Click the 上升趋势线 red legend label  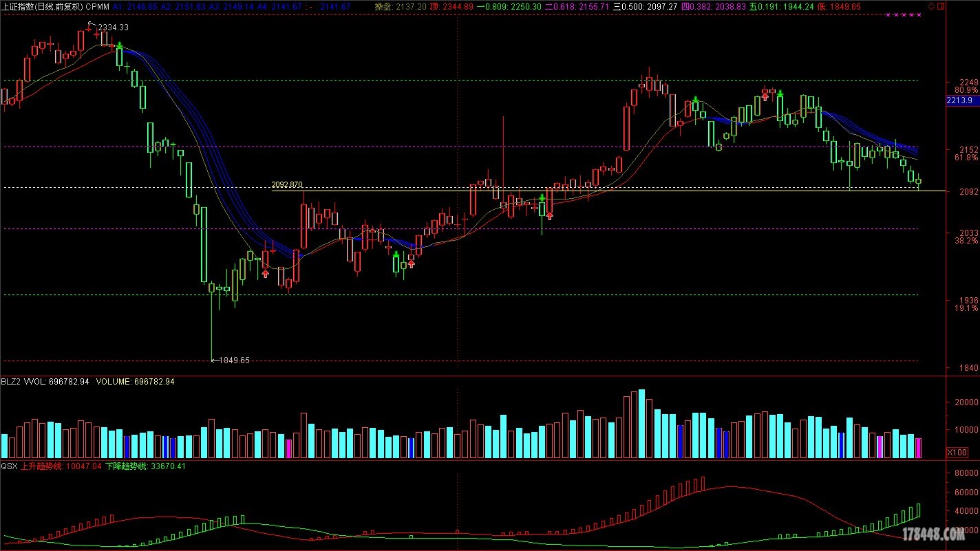click(41, 466)
